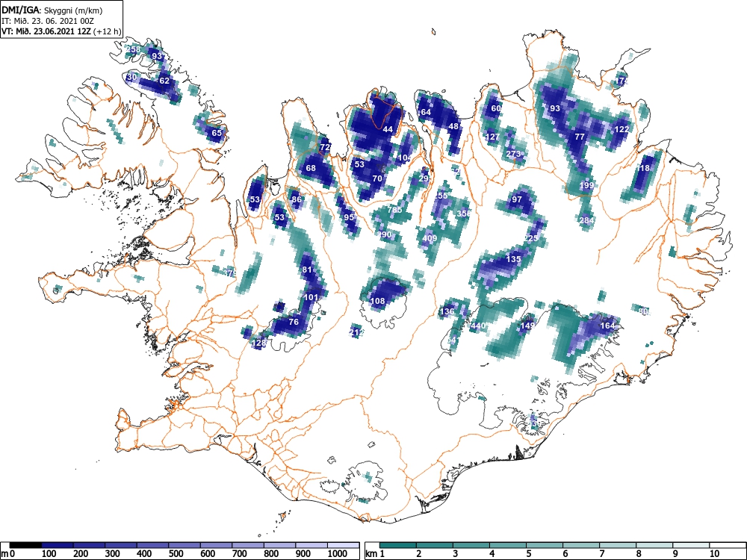Click the map value 81
Screen dimensions: 747x560
tap(307, 270)
